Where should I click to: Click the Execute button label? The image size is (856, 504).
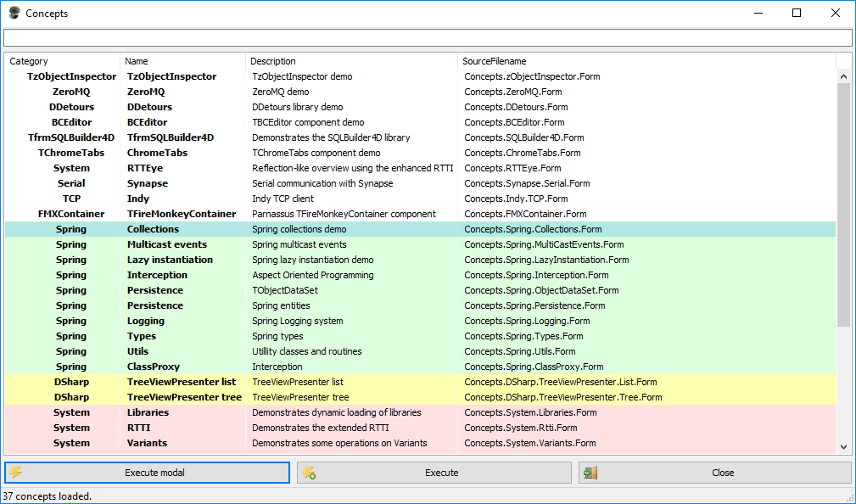click(x=442, y=473)
